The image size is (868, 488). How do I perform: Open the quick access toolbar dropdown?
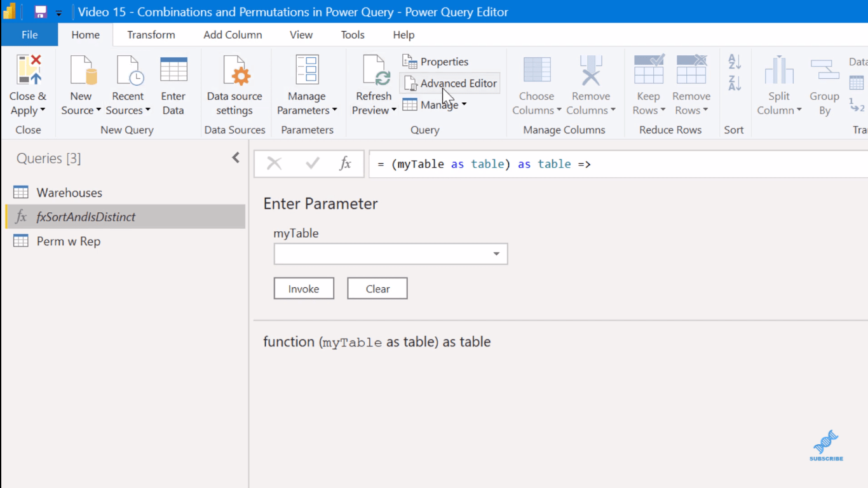click(x=59, y=13)
